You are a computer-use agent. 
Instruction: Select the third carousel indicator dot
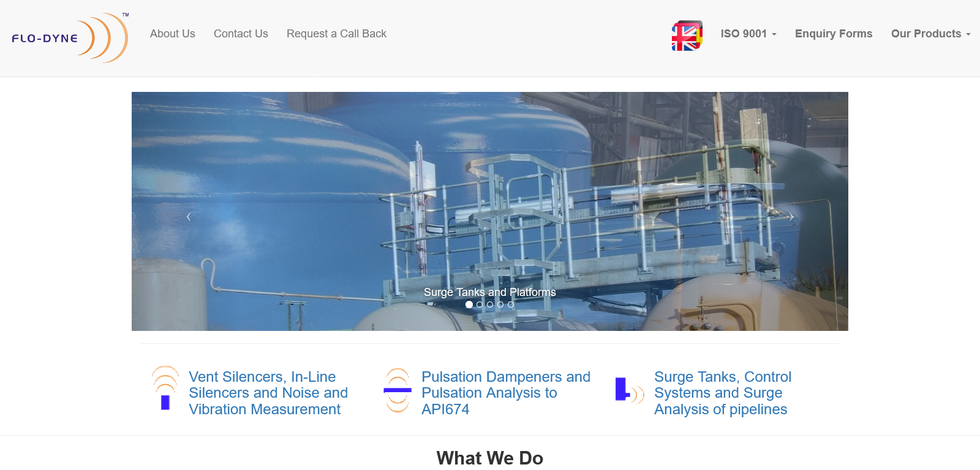(490, 305)
